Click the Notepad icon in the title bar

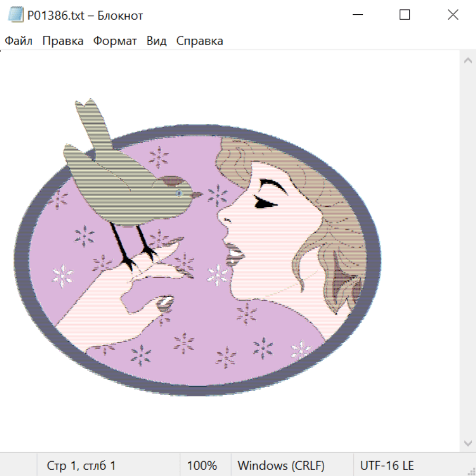pyautogui.click(x=16, y=15)
